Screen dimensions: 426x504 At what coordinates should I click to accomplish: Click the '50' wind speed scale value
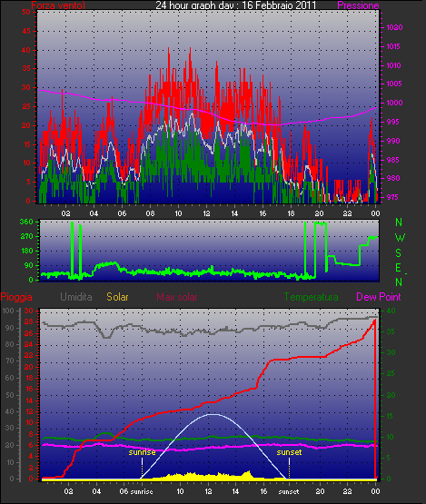tap(26, 12)
